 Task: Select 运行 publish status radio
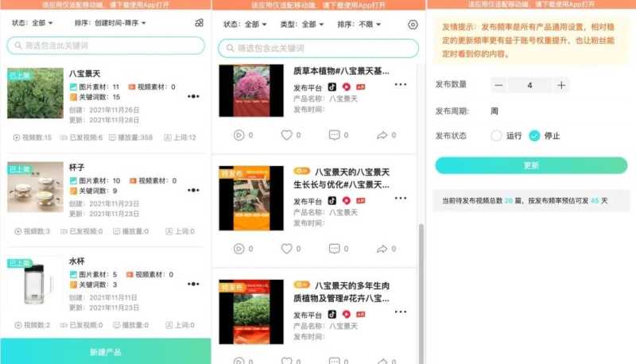pyautogui.click(x=496, y=136)
